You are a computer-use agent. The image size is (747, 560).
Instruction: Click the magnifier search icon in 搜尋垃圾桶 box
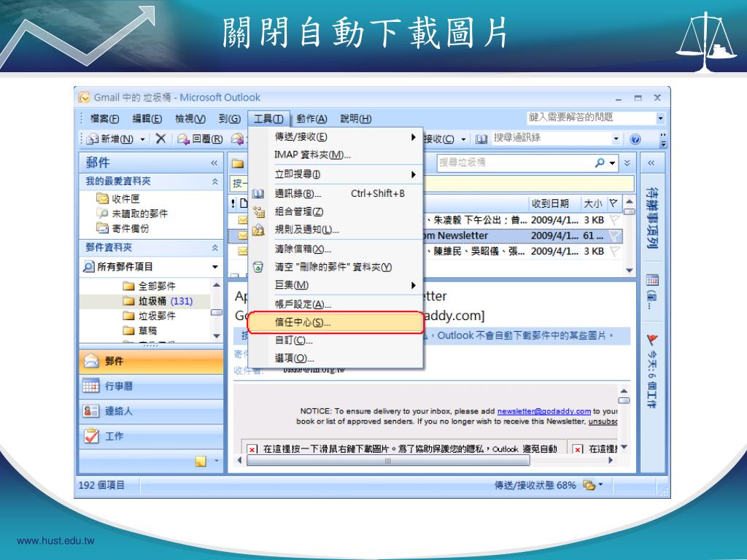600,163
